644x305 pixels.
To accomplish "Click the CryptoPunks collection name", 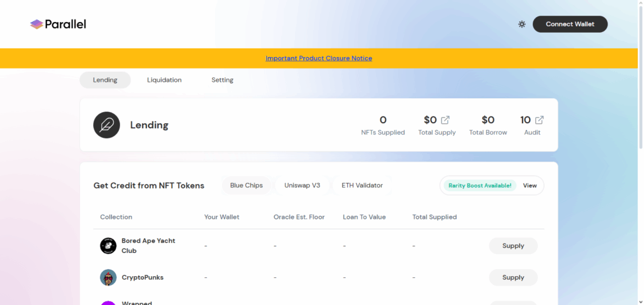I will point(143,277).
